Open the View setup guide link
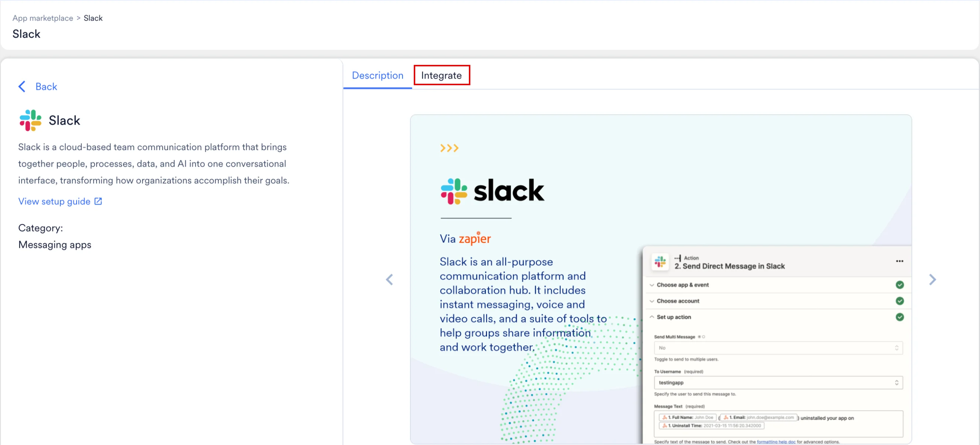980x445 pixels. 54,201
